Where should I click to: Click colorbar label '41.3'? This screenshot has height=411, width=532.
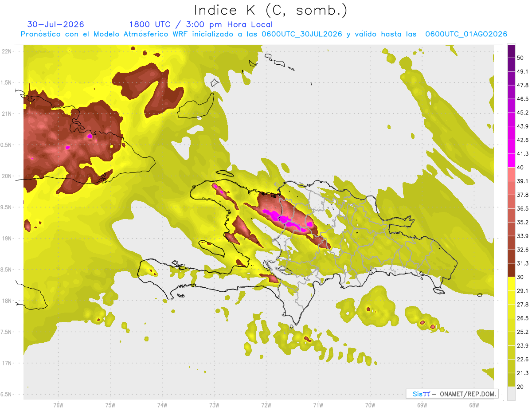coord(523,154)
